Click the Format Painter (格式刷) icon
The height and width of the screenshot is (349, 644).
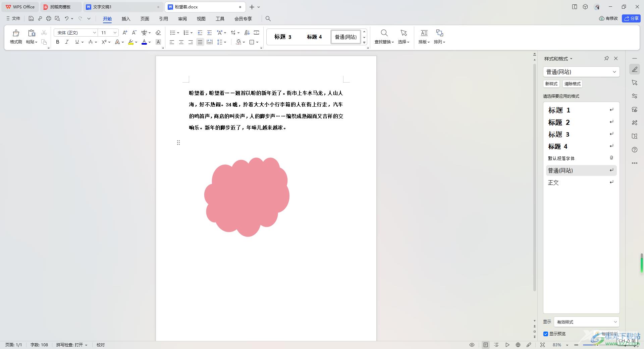pyautogui.click(x=16, y=33)
